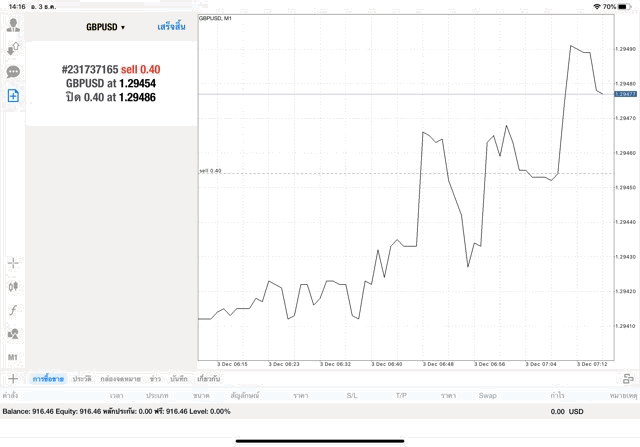Image resolution: width=640 pixels, height=447 pixels.
Task: Tap the S/L column header
Action: click(x=352, y=396)
